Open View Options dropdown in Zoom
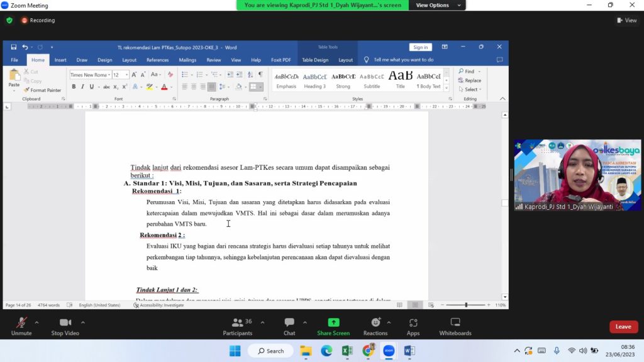Viewport: 644px width, 362px height. [438, 5]
